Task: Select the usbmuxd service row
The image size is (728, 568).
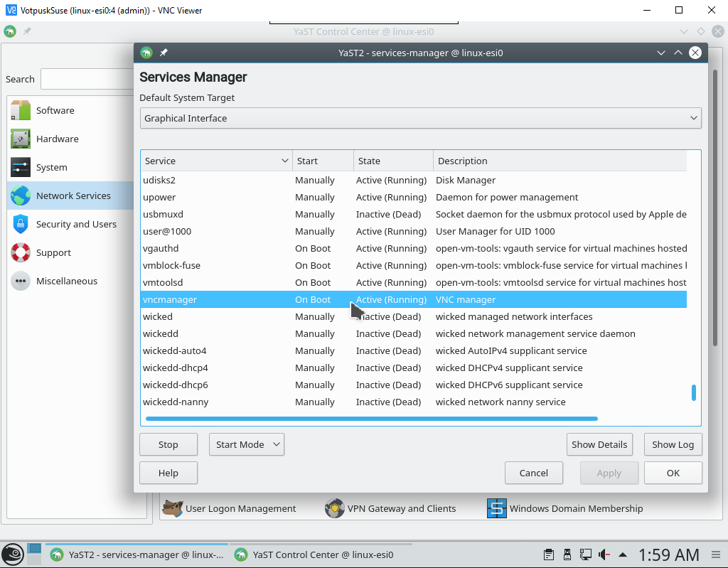Action: 414,215
